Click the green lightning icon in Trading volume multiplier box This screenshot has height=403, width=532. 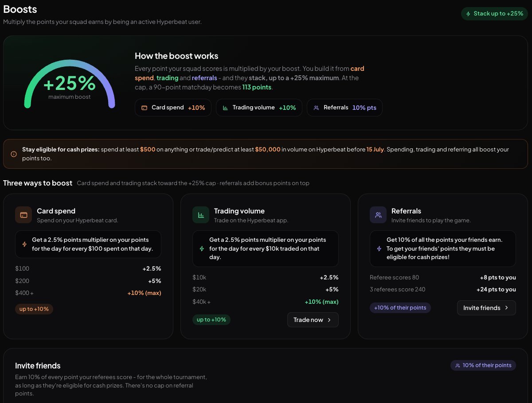click(x=202, y=248)
